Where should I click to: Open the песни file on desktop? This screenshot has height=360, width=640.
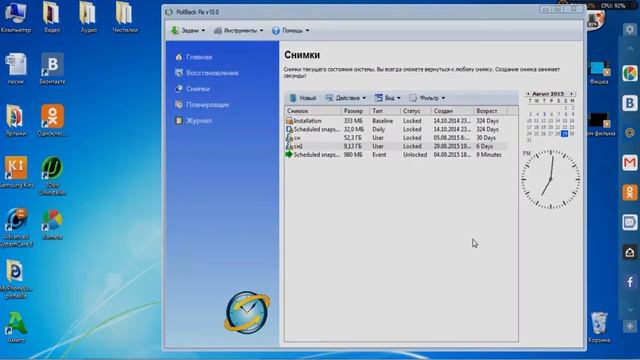pyautogui.click(x=16, y=69)
